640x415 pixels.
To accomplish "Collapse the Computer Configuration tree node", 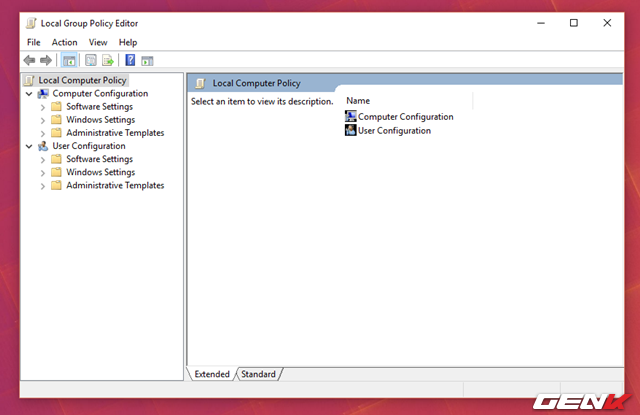I will pyautogui.click(x=29, y=94).
